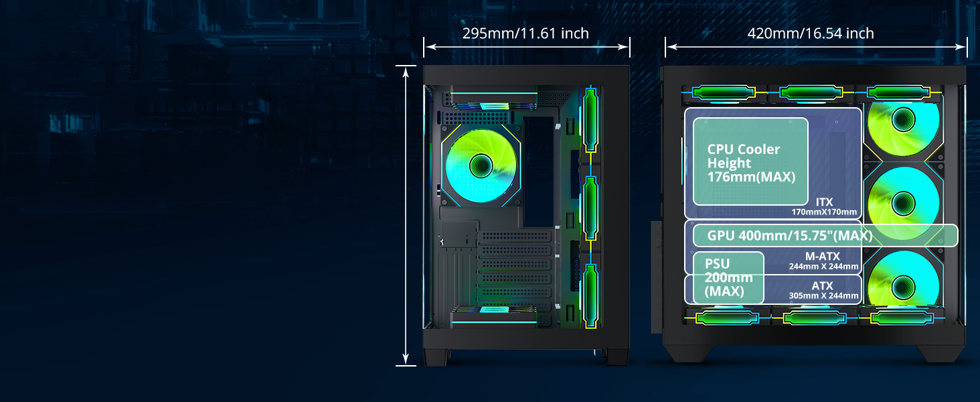Switch to the 295mm/11.61 inch dimension view
This screenshot has height=402, width=980.
click(x=525, y=32)
